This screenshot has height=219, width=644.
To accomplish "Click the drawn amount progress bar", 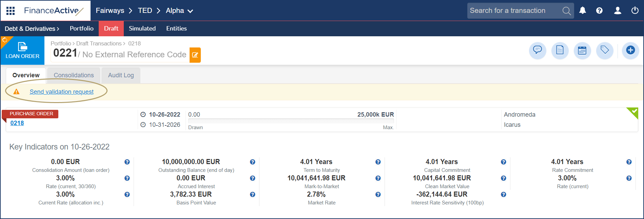I will click(x=291, y=121).
